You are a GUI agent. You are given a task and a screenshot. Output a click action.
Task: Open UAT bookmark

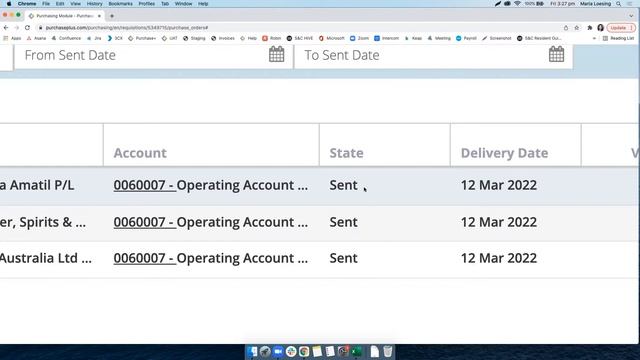pos(170,38)
